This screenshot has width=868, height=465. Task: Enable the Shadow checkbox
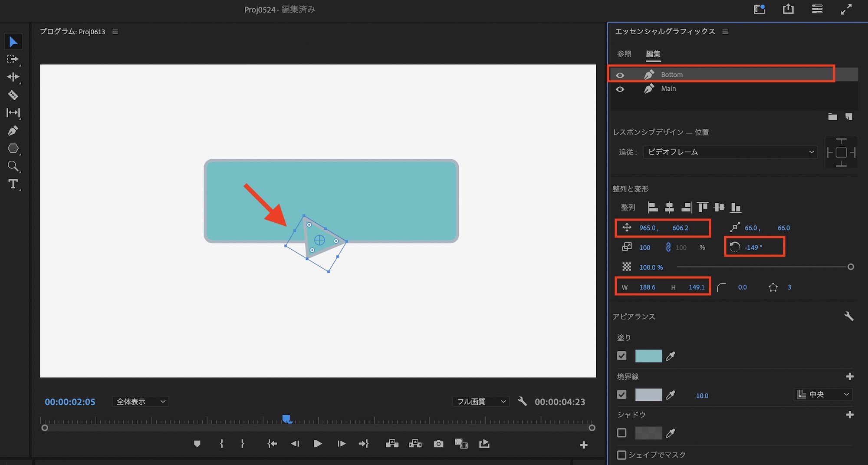click(x=621, y=433)
